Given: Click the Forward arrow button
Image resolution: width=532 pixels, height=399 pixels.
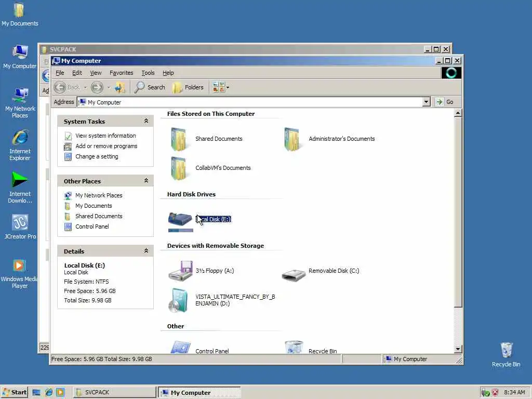Looking at the screenshot, I should click(x=97, y=87).
